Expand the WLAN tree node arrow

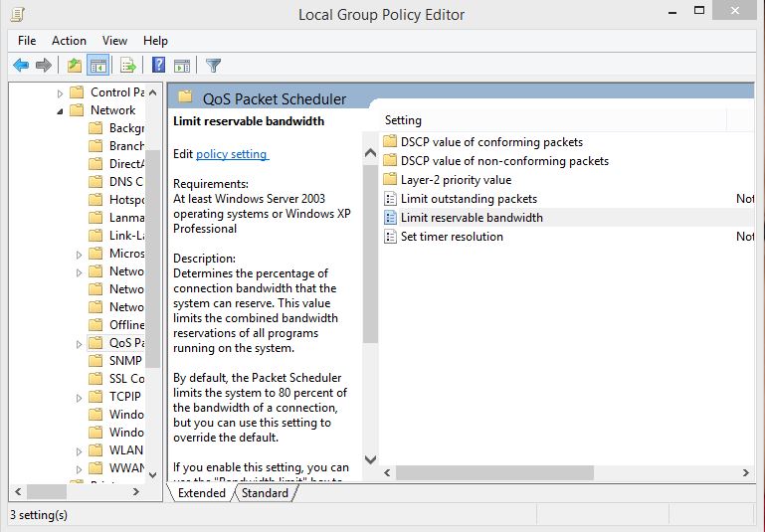(79, 451)
